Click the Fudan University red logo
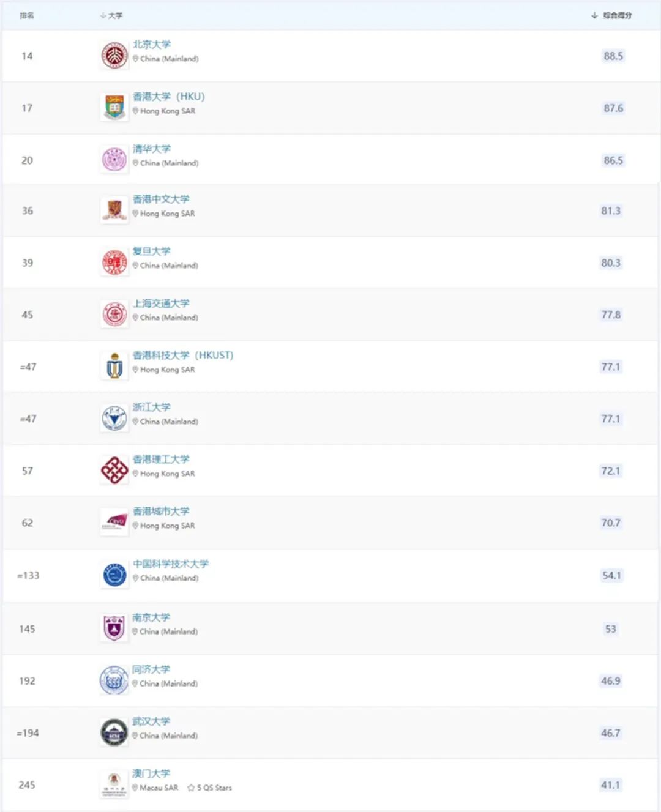 114,263
